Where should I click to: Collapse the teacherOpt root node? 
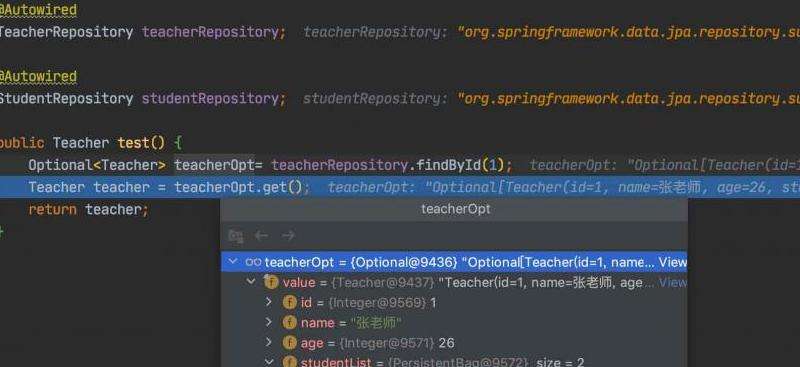[x=233, y=261]
